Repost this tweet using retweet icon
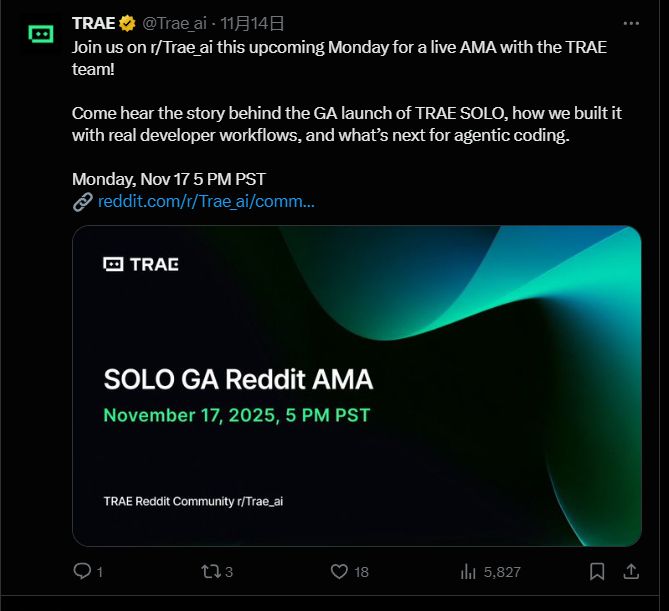Screen dimensions: 669x611 tap(210, 571)
